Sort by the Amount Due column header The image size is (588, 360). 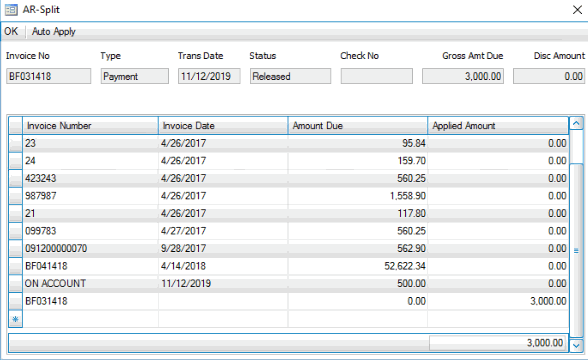click(358, 126)
